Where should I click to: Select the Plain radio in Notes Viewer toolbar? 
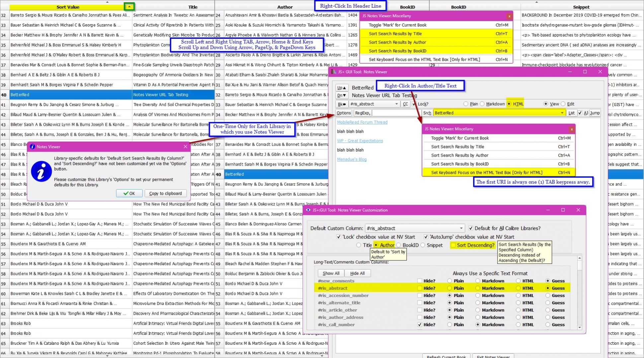[466, 104]
